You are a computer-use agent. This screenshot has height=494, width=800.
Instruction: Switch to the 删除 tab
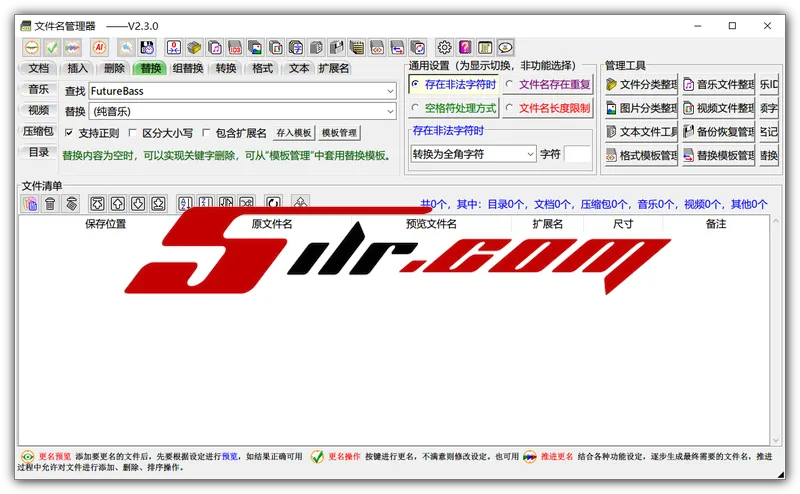(114, 68)
